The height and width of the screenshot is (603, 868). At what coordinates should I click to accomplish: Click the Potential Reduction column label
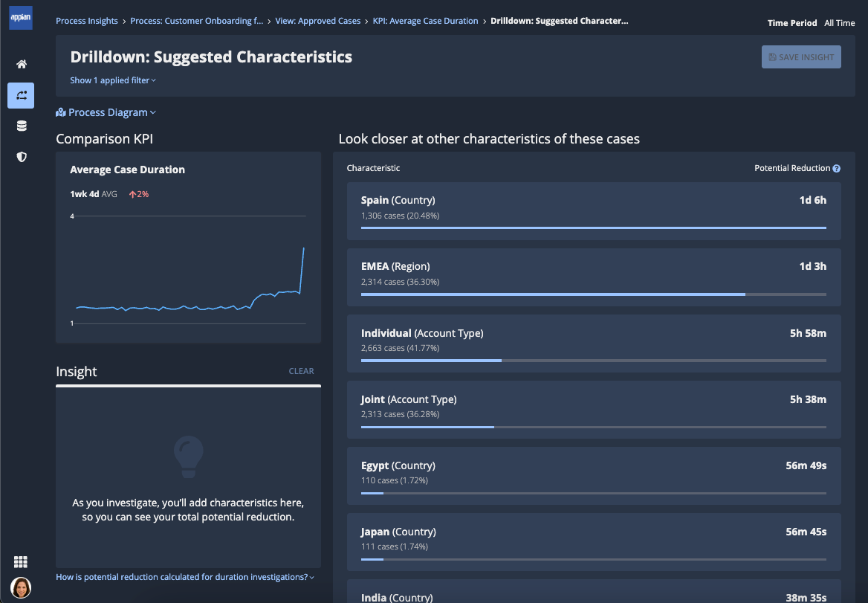click(792, 168)
